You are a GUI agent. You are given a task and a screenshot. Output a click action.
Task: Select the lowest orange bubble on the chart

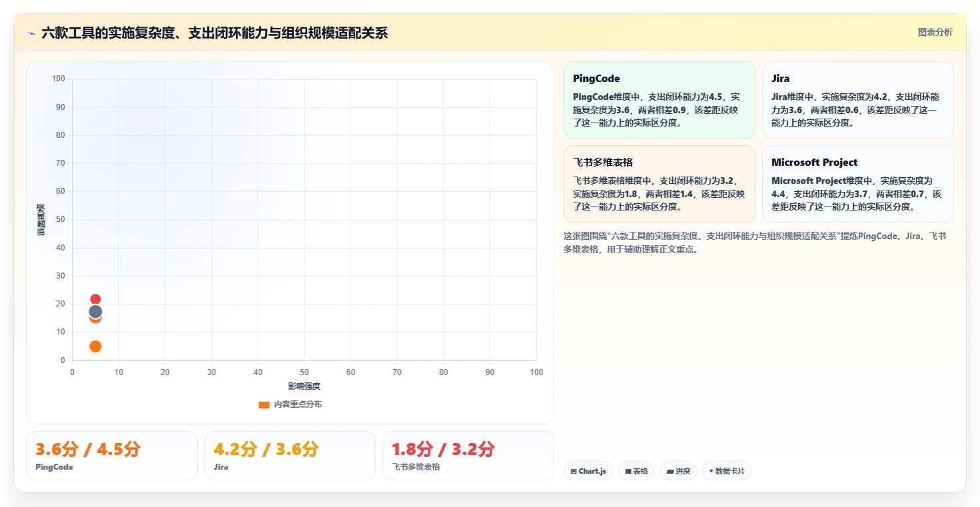pyautogui.click(x=95, y=346)
